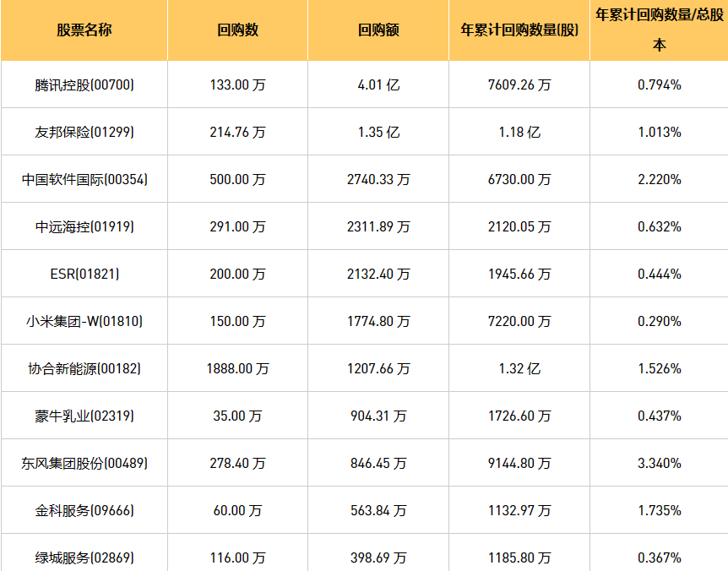Screen dimensions: 728x571
Task: Click the 500.00 万 buyback count cell
Action: [x=237, y=180]
